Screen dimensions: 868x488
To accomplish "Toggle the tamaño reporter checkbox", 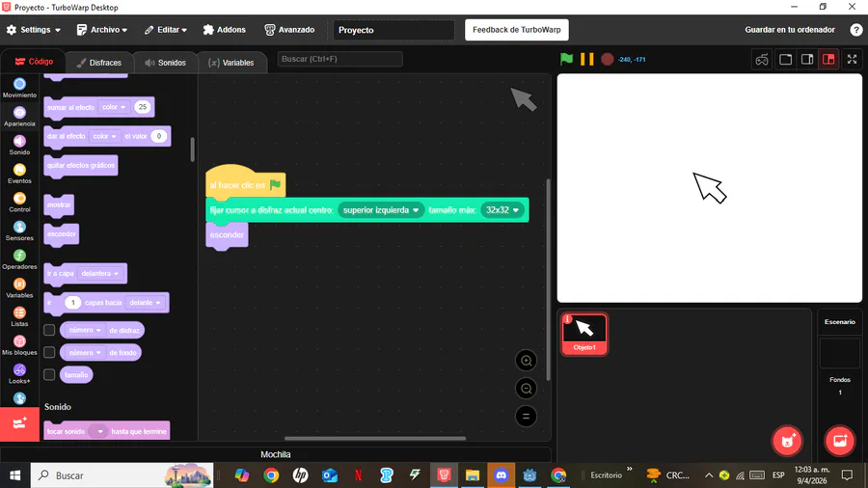I will 49,374.
